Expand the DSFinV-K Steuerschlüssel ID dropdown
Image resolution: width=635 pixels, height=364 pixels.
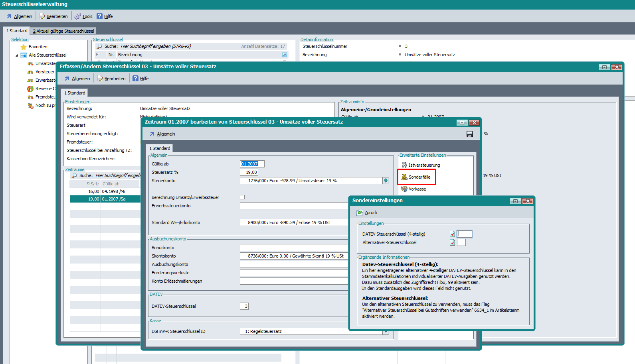[386, 332]
